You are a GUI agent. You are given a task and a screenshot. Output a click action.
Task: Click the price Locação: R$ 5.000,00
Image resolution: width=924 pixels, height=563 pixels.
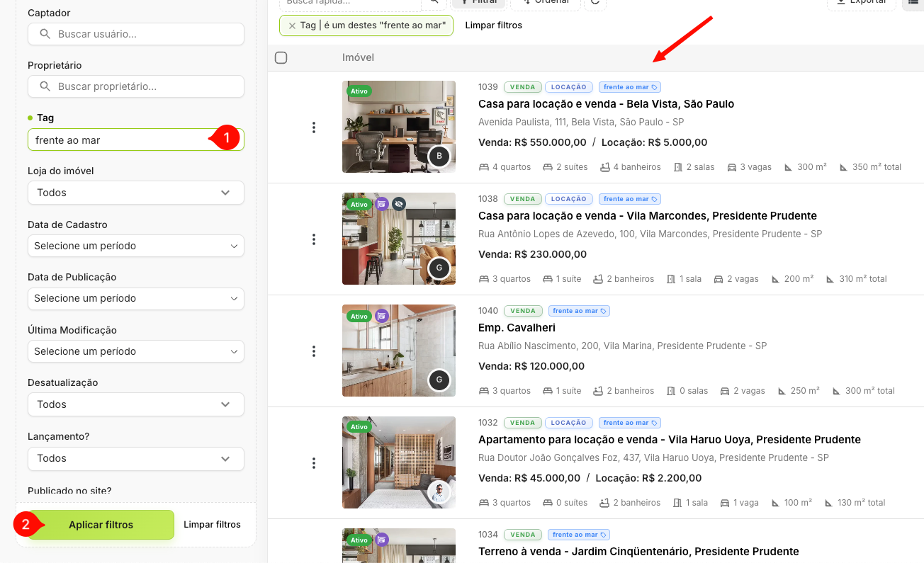[x=654, y=142]
